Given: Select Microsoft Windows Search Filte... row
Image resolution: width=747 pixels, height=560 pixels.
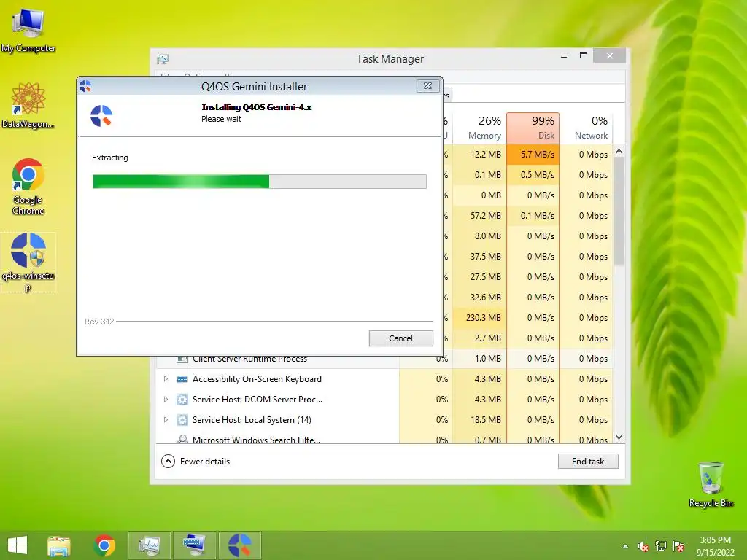Looking at the screenshot, I should [384, 439].
